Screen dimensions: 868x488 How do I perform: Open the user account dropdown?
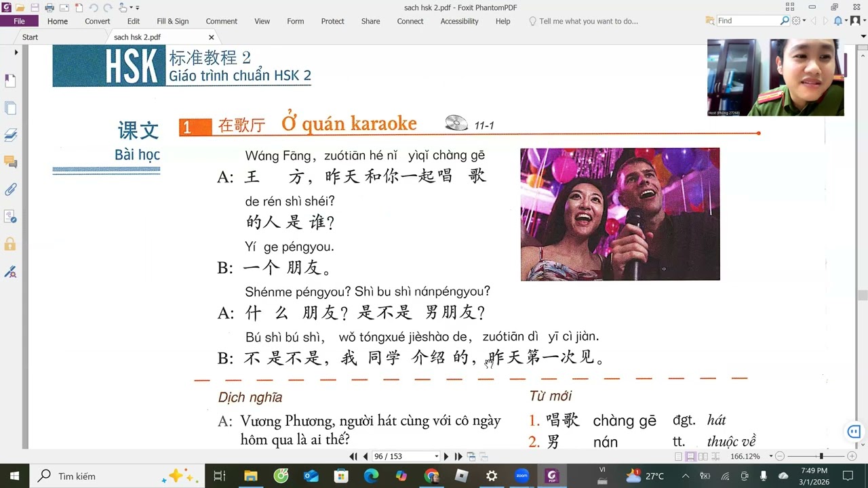coord(864,20)
